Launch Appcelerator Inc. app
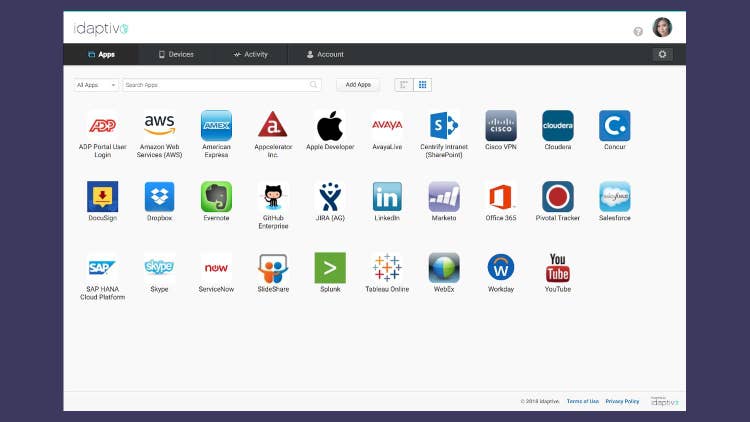Image resolution: width=750 pixels, height=422 pixels. point(273,126)
